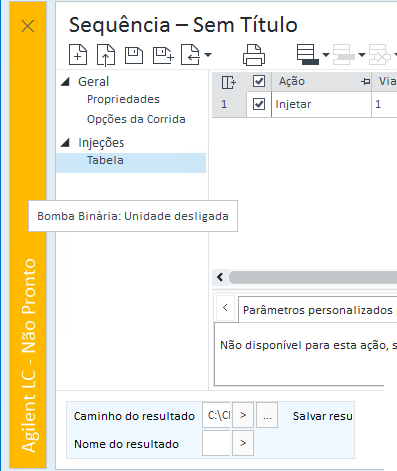Click the tab strip left arrow
The image size is (397, 471).
coord(225,308)
